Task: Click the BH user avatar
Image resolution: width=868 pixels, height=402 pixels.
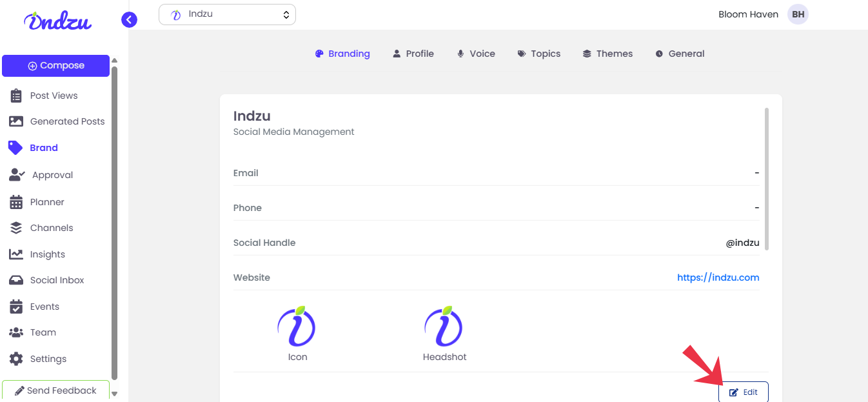Action: point(798,14)
